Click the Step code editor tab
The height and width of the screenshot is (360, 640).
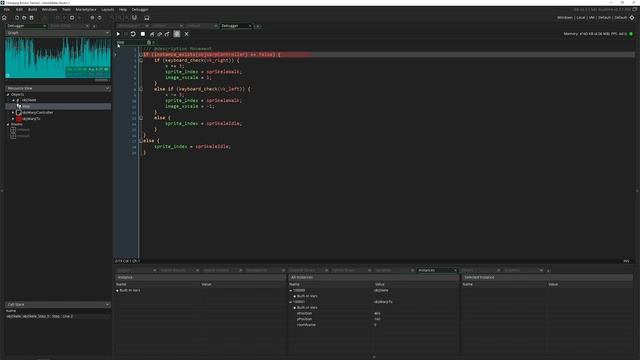[121, 42]
